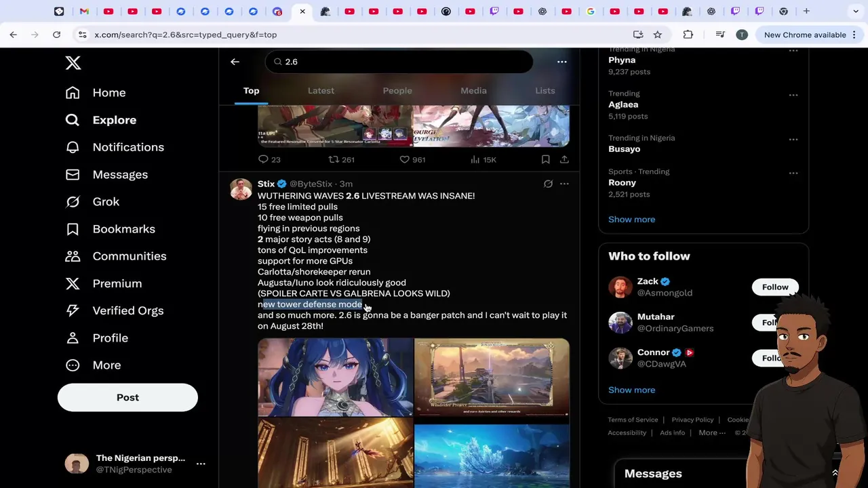Switch to the Latest tab
Viewport: 868px width, 488px height.
(x=321, y=91)
